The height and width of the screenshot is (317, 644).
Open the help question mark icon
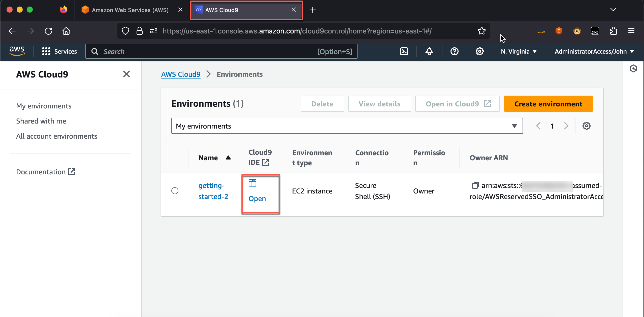(455, 51)
